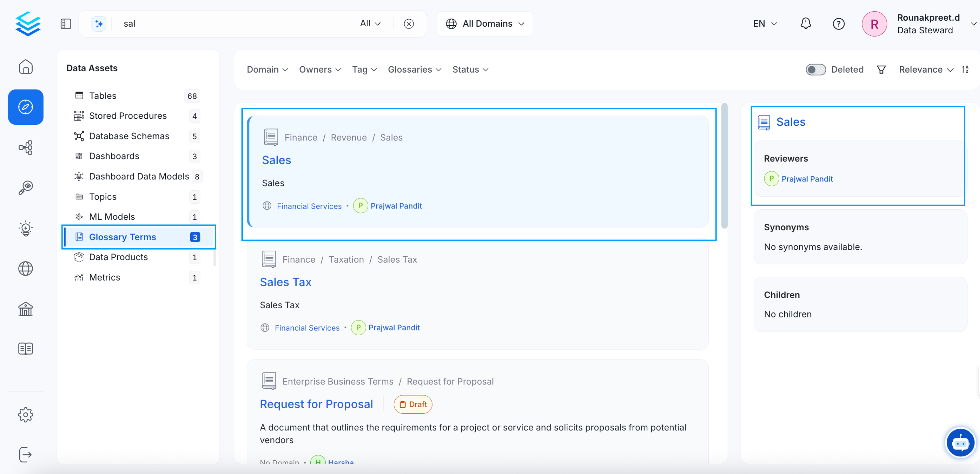This screenshot has width=980, height=474.
Task: Open the help question-mark icon
Action: click(838, 24)
